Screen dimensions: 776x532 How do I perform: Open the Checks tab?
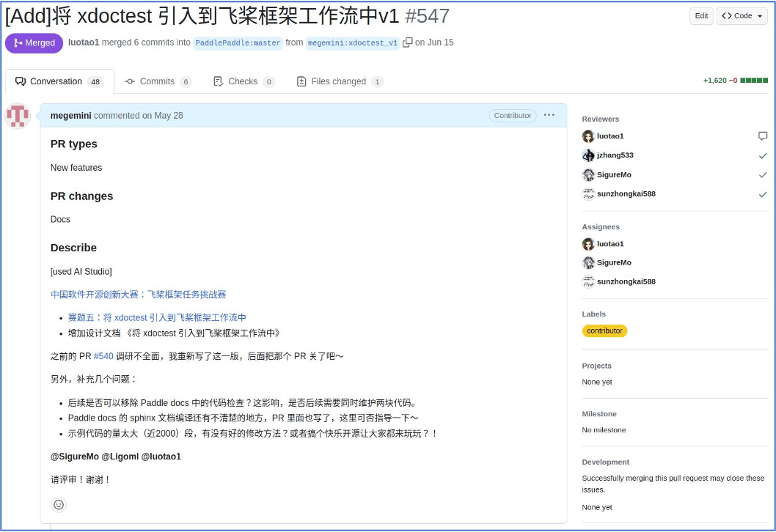(x=244, y=81)
